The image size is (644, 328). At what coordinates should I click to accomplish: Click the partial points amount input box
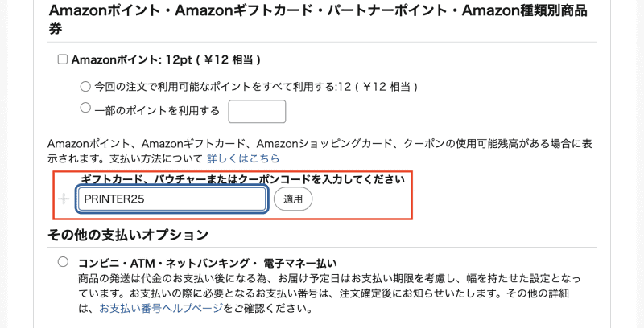tap(257, 111)
